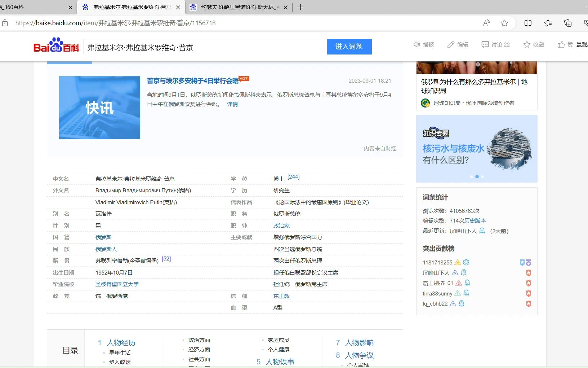This screenshot has width=588, height=368.
Task: Add this page to favorites star
Action: (x=504, y=23)
